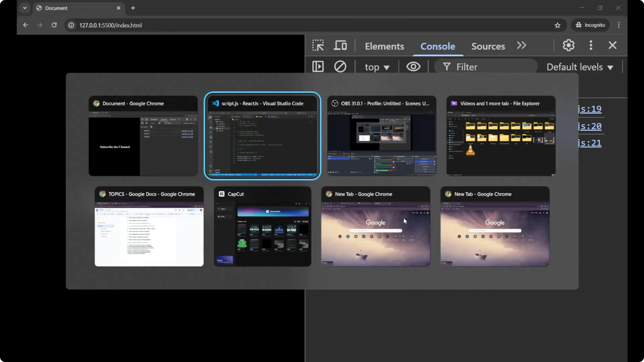Open DevTools settings gear
The height and width of the screenshot is (362, 644).
pos(569,46)
